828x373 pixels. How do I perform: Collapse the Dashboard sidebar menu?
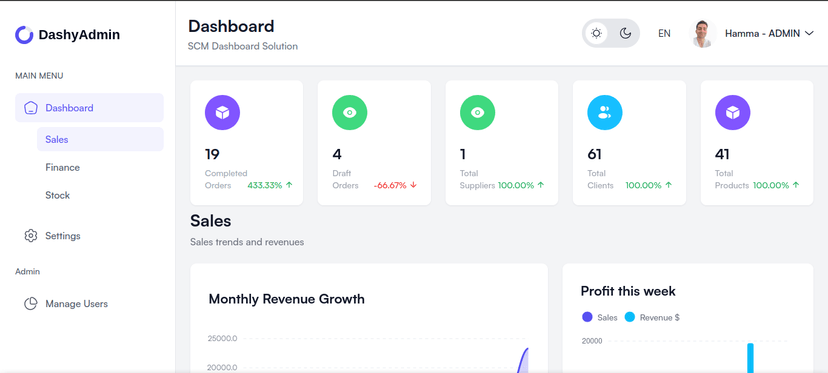(x=89, y=108)
